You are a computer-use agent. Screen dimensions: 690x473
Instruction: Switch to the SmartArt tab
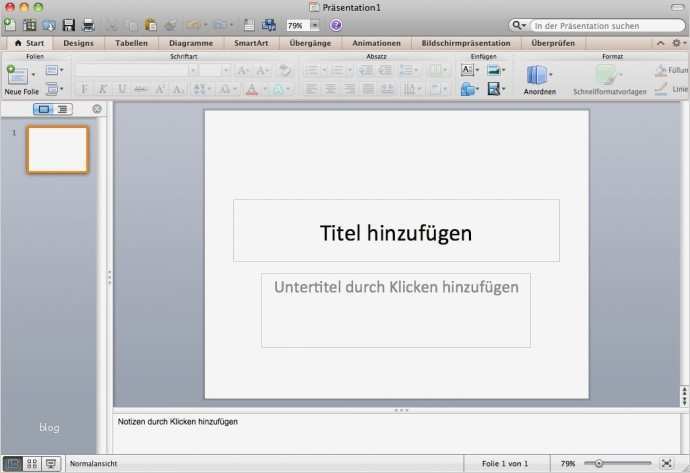tap(251, 43)
